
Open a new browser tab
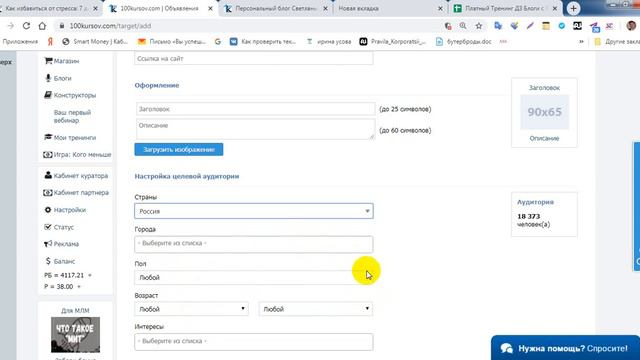click(x=573, y=8)
